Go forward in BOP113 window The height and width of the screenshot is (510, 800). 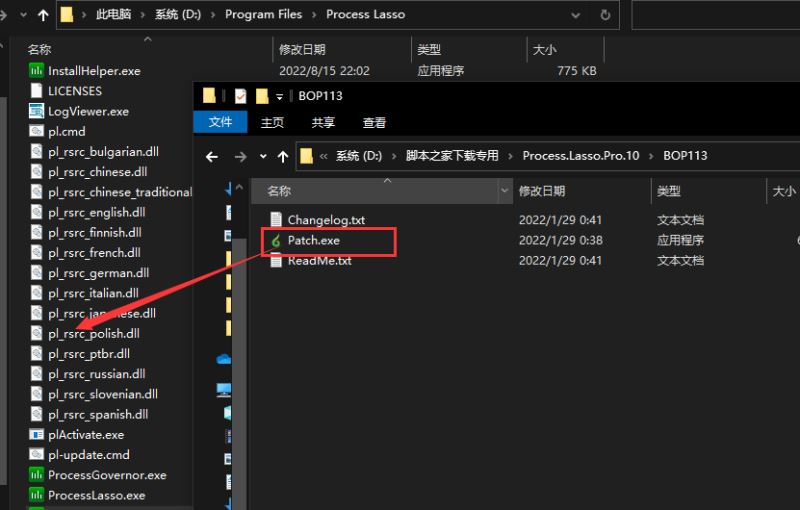(x=240, y=157)
